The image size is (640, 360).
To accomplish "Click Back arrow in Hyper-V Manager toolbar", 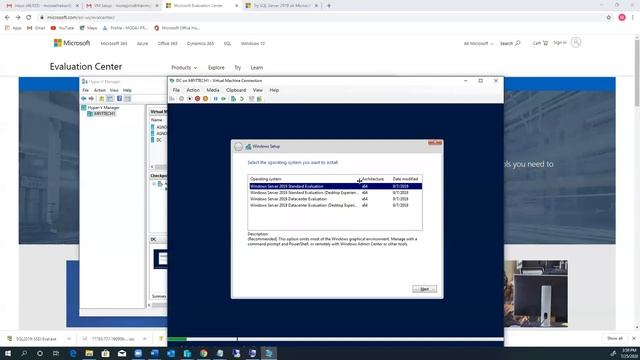I will [84, 99].
